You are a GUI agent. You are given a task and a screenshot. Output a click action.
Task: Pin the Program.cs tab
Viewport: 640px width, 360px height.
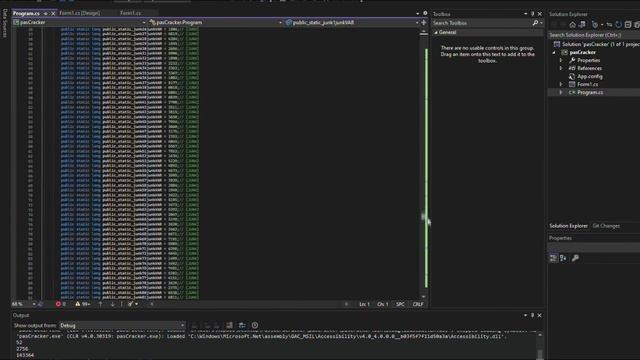click(x=46, y=13)
